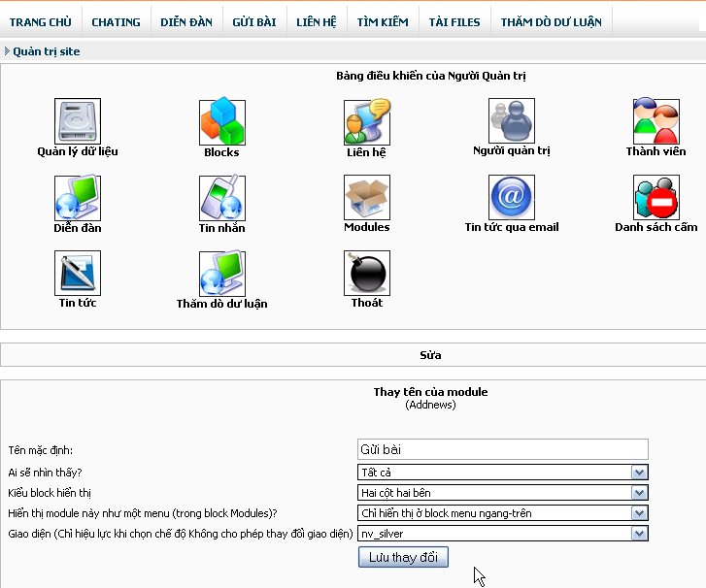Screen dimensions: 706x588
Task: Click the Diễn đàn text label under icon
Action: pos(78,228)
